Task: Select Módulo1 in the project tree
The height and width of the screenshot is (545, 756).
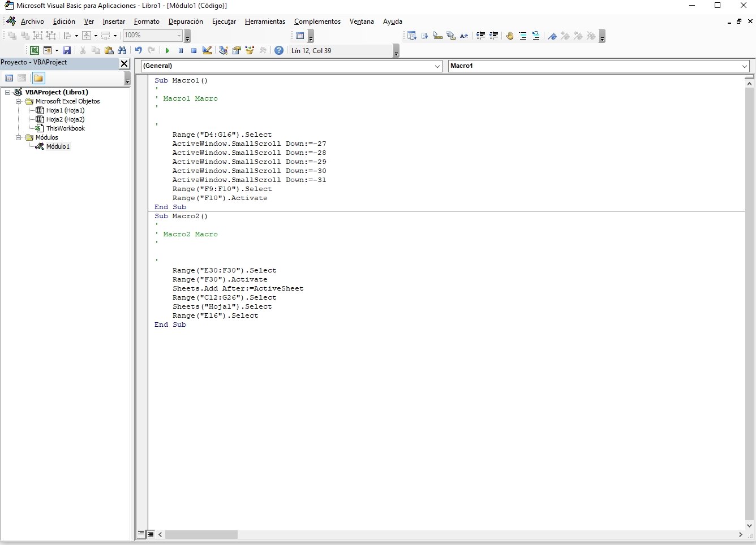Action: tap(58, 146)
